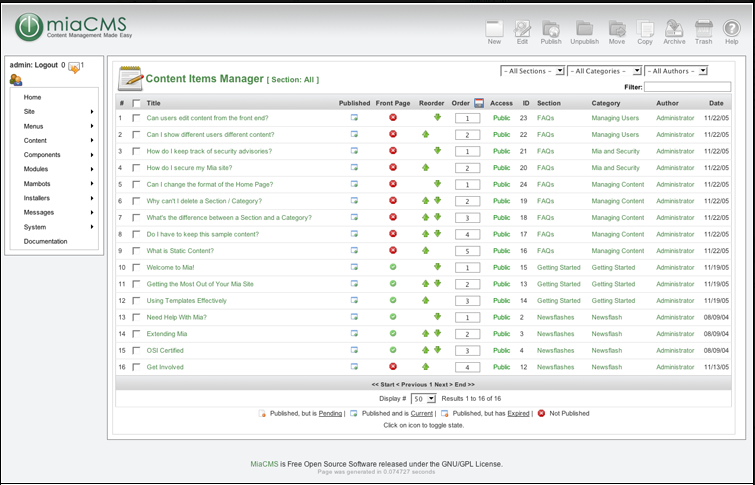Expand the Content submenu arrow
The image size is (755, 485).
(x=91, y=141)
